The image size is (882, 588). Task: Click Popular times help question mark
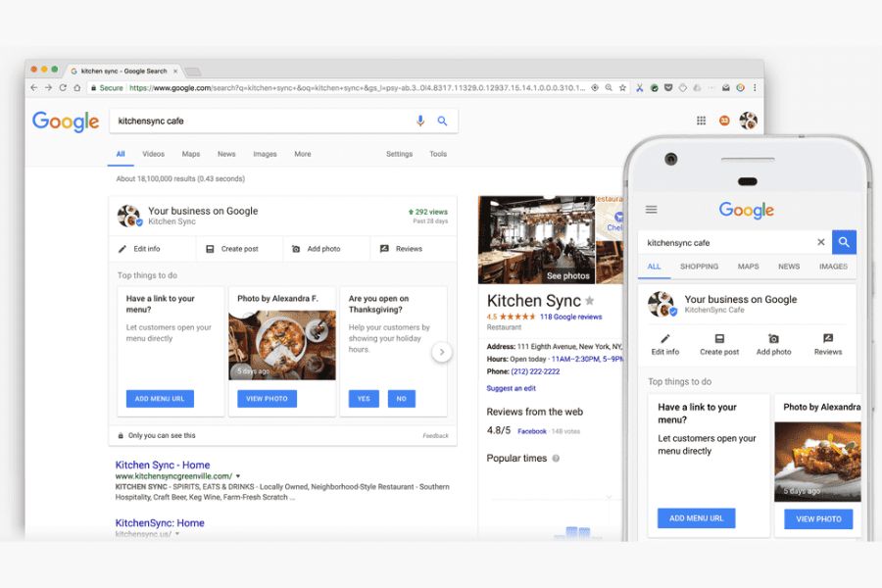pos(556,458)
